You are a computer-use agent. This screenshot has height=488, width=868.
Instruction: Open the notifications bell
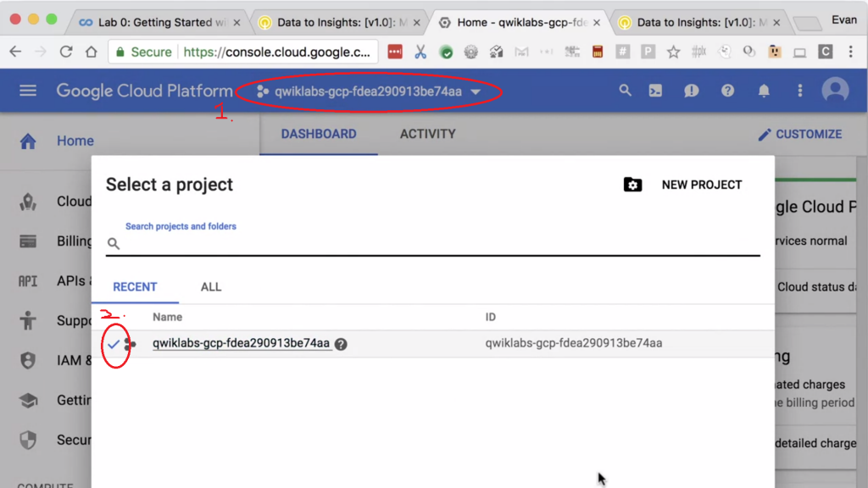click(764, 91)
